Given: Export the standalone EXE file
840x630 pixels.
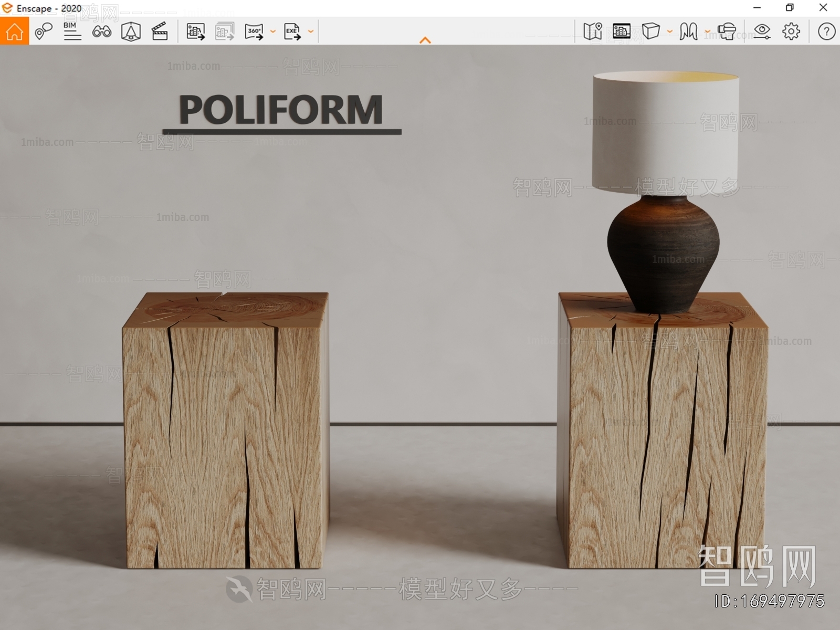Looking at the screenshot, I should (292, 31).
